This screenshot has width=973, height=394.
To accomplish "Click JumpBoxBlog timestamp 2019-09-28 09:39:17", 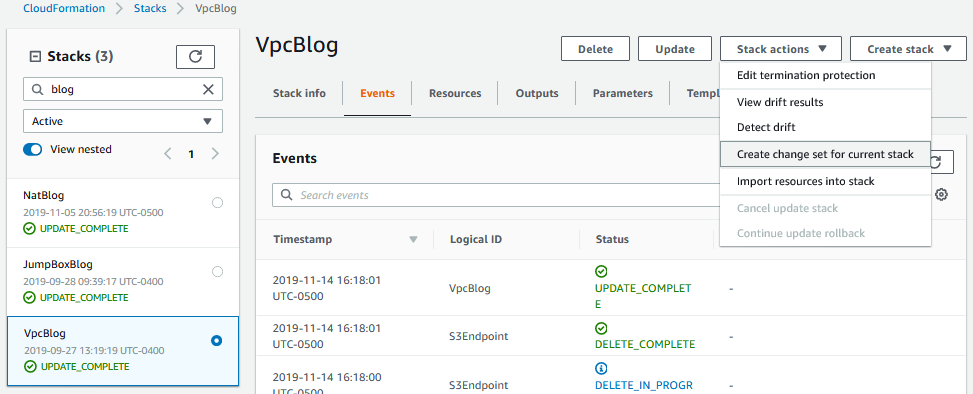I will pos(93,282).
